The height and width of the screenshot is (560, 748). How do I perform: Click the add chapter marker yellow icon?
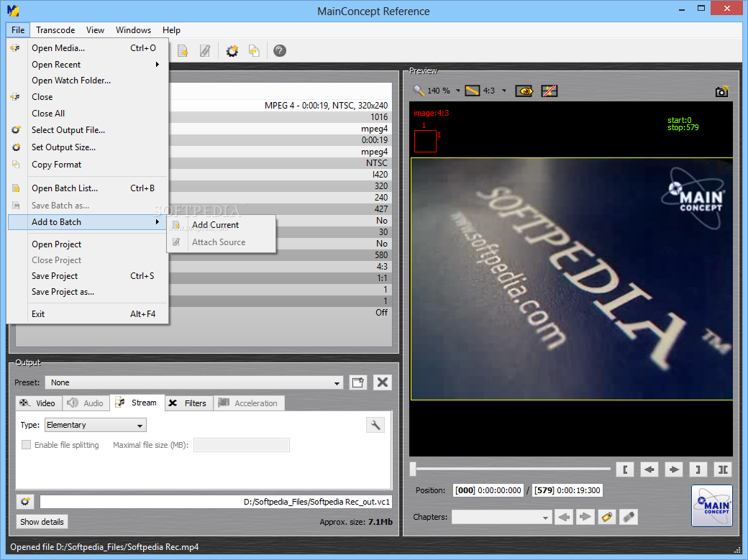607,517
